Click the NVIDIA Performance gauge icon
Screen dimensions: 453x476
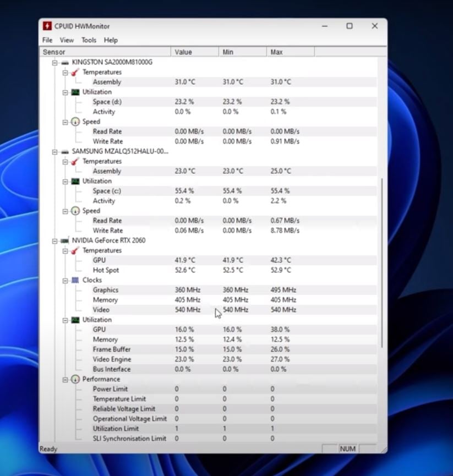pos(75,380)
